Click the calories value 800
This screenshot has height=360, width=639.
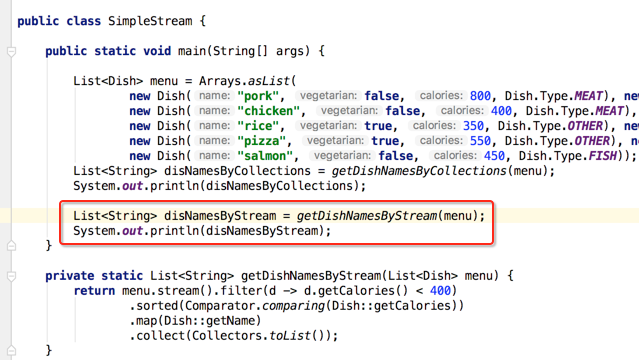[480, 96]
